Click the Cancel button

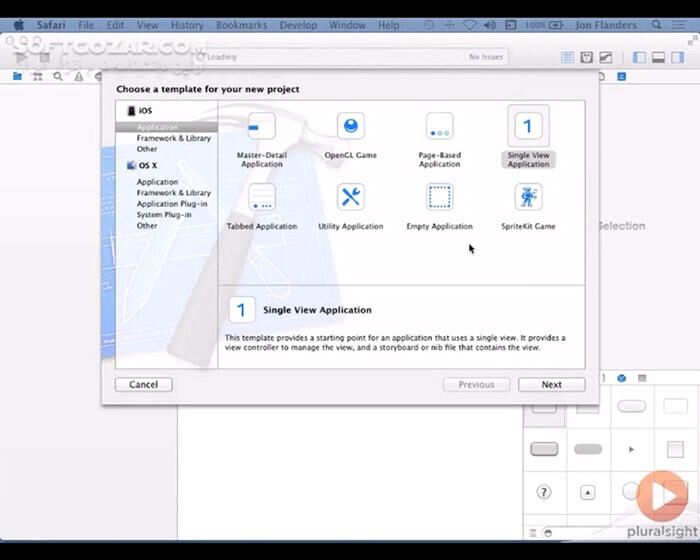[143, 384]
